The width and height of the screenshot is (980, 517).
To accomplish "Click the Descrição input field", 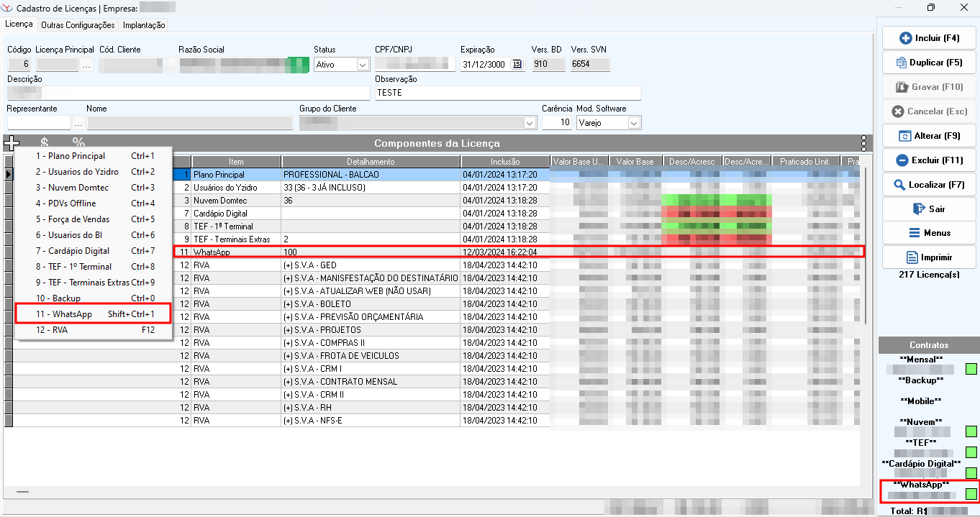I will [x=189, y=93].
